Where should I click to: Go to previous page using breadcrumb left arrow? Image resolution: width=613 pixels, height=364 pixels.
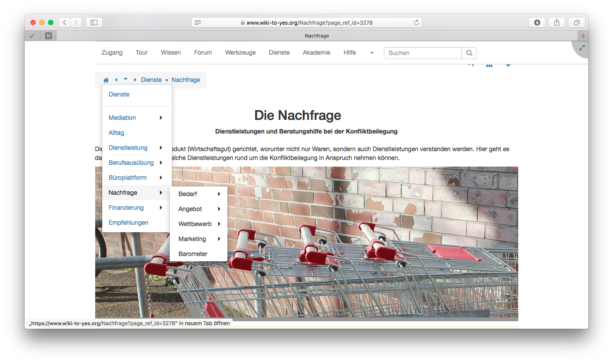(116, 80)
